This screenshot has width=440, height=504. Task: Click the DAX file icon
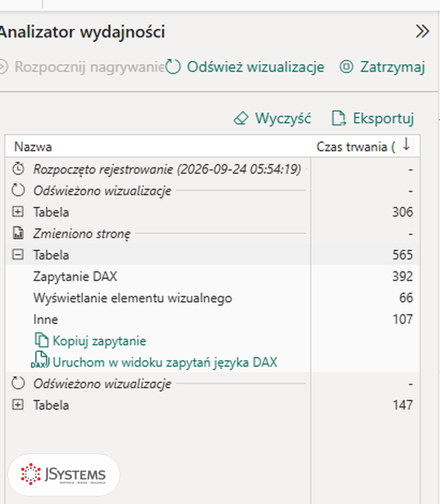click(x=40, y=360)
